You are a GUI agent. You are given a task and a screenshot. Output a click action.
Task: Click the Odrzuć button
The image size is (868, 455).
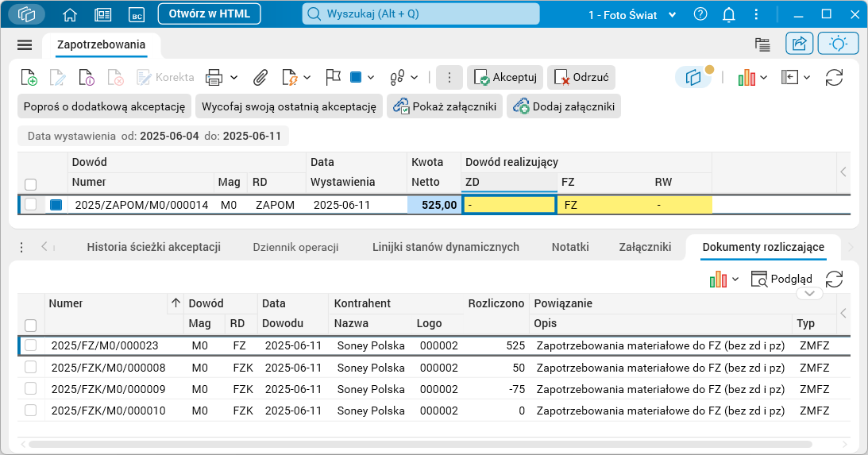(x=581, y=78)
